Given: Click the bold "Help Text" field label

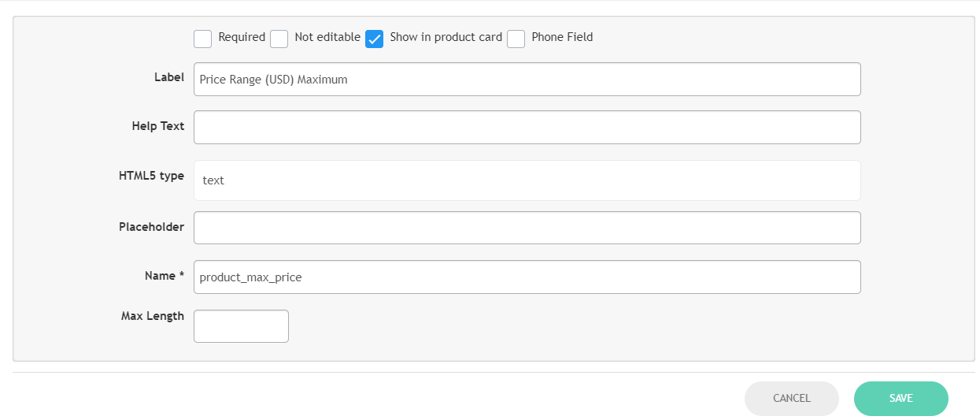Looking at the screenshot, I should coord(158,126).
